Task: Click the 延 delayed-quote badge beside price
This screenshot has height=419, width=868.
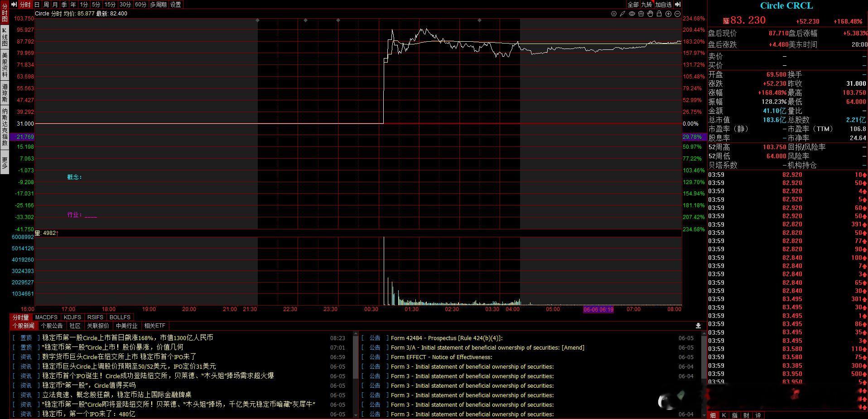Action: point(726,21)
